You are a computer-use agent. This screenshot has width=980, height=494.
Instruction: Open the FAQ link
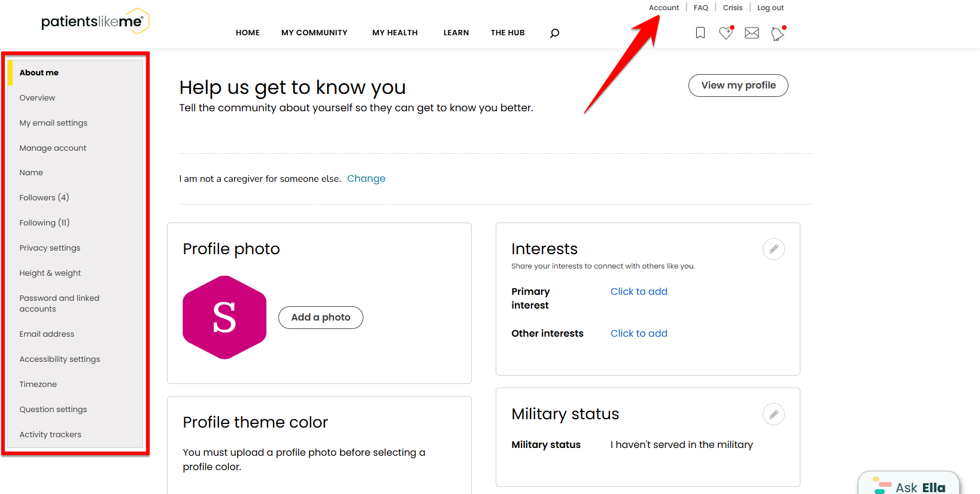coord(701,8)
